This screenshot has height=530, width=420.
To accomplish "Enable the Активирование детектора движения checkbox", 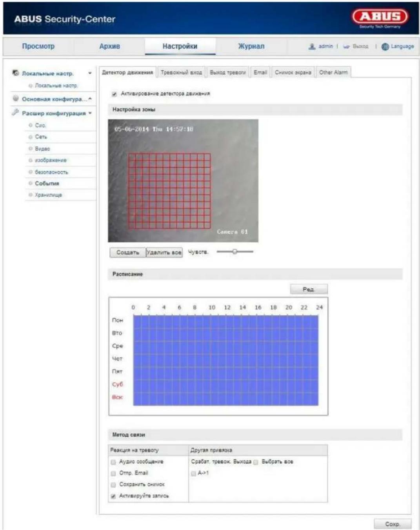I will (114, 94).
